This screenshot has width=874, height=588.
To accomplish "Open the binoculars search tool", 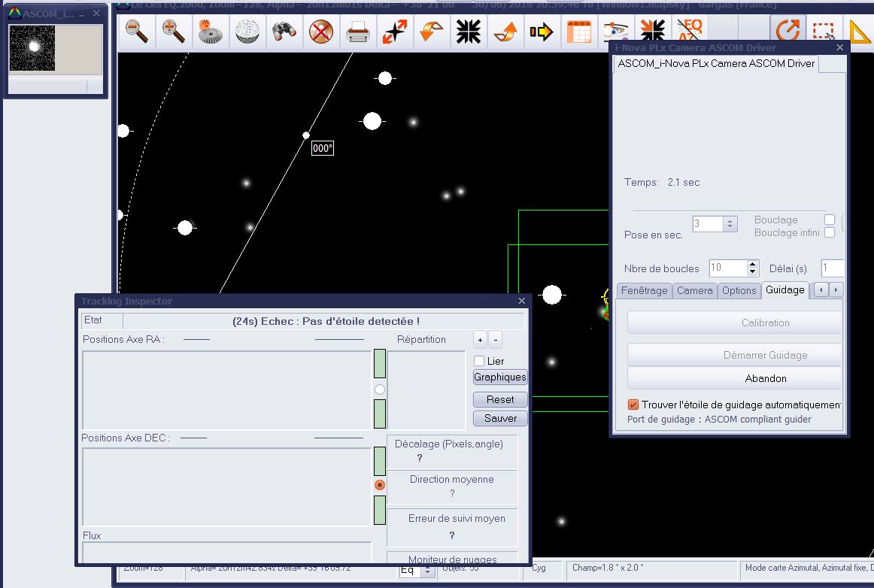I will tap(284, 32).
